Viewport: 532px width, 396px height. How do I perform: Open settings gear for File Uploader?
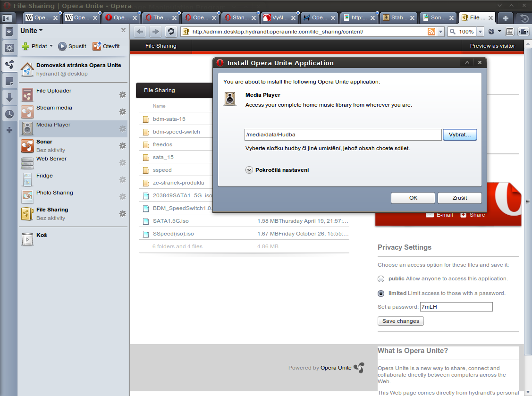point(122,95)
